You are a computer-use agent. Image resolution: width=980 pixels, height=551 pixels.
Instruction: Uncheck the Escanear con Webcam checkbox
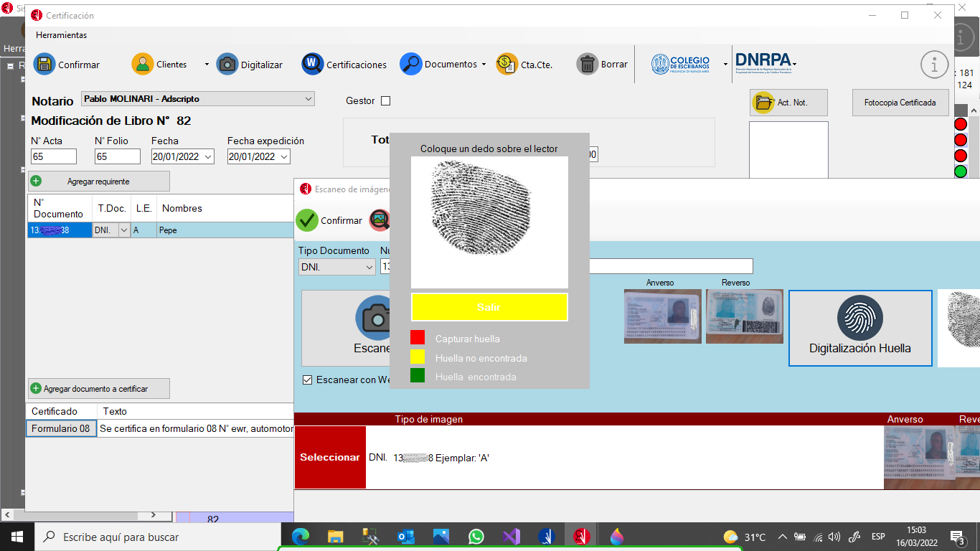[x=308, y=380]
